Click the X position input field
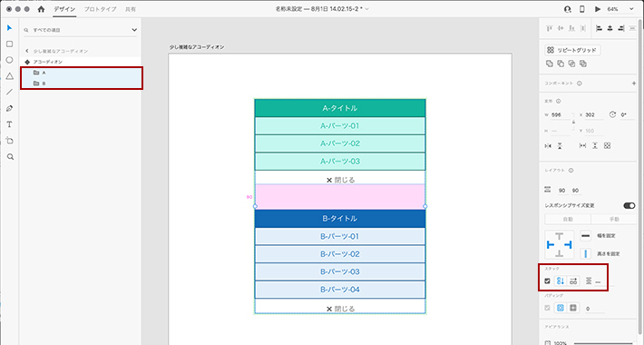 click(594, 115)
